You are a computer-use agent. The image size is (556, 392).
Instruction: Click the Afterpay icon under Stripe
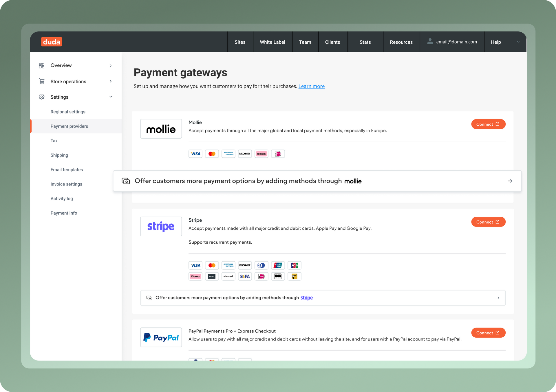coord(228,276)
